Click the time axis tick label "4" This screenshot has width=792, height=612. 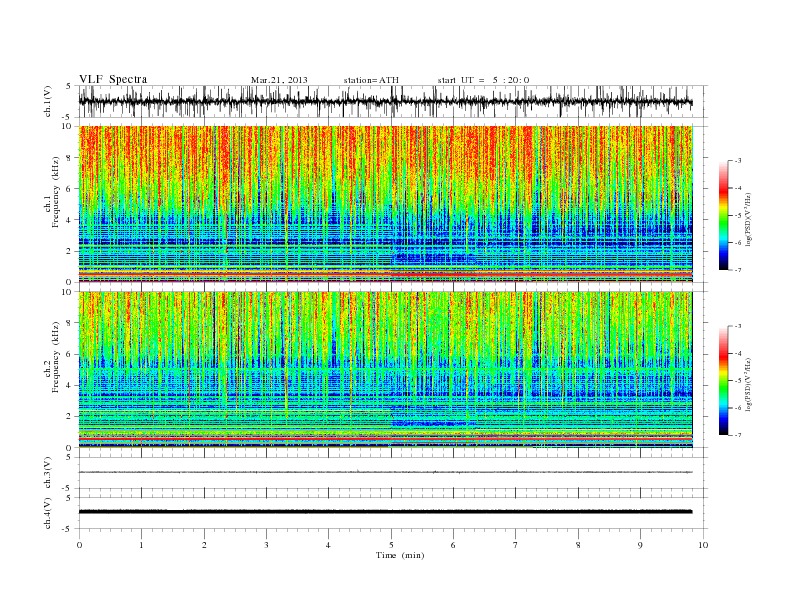pos(328,545)
